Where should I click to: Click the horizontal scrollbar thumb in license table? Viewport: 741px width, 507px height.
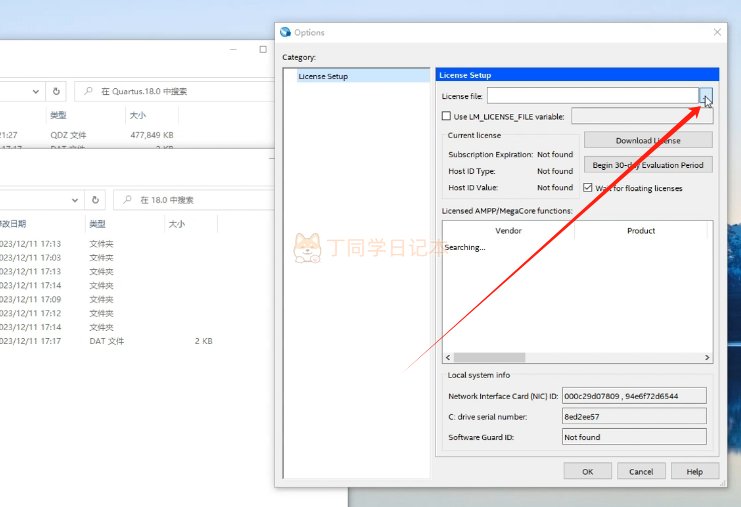coord(489,357)
